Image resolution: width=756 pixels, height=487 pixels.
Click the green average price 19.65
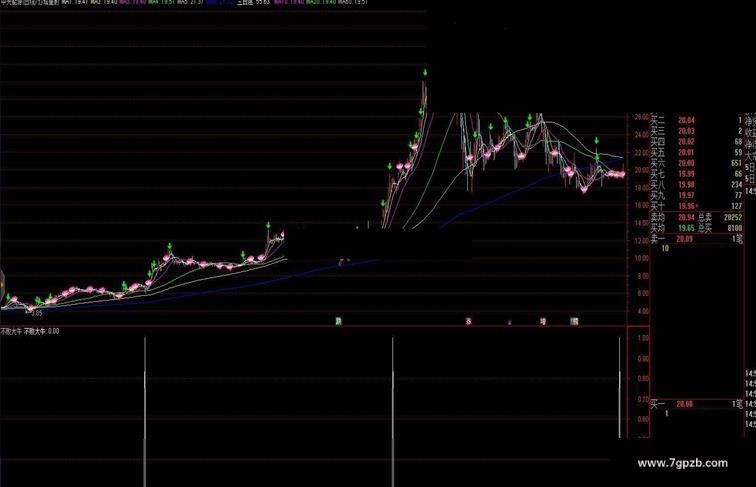point(686,228)
